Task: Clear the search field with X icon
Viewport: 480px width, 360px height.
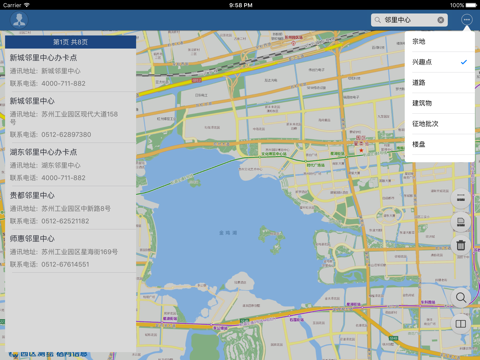Action: coord(440,20)
